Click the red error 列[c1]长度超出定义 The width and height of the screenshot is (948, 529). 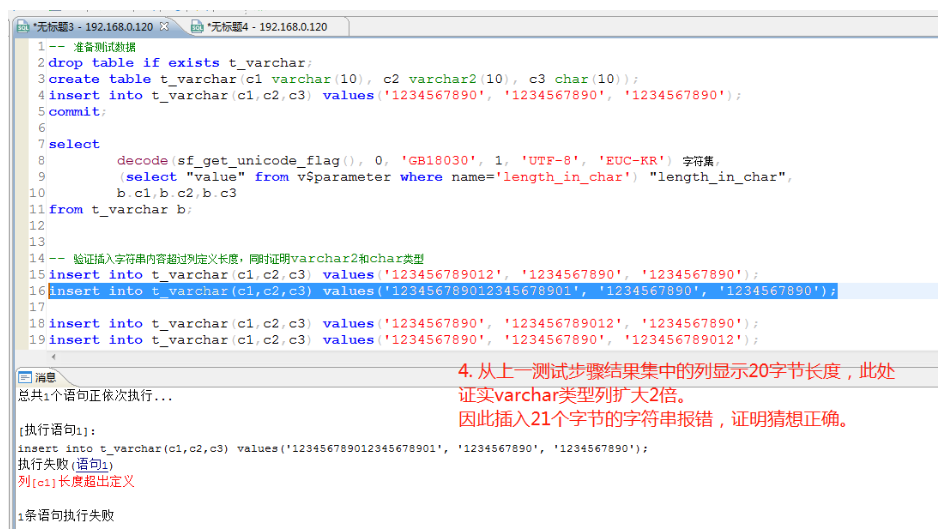(x=76, y=482)
